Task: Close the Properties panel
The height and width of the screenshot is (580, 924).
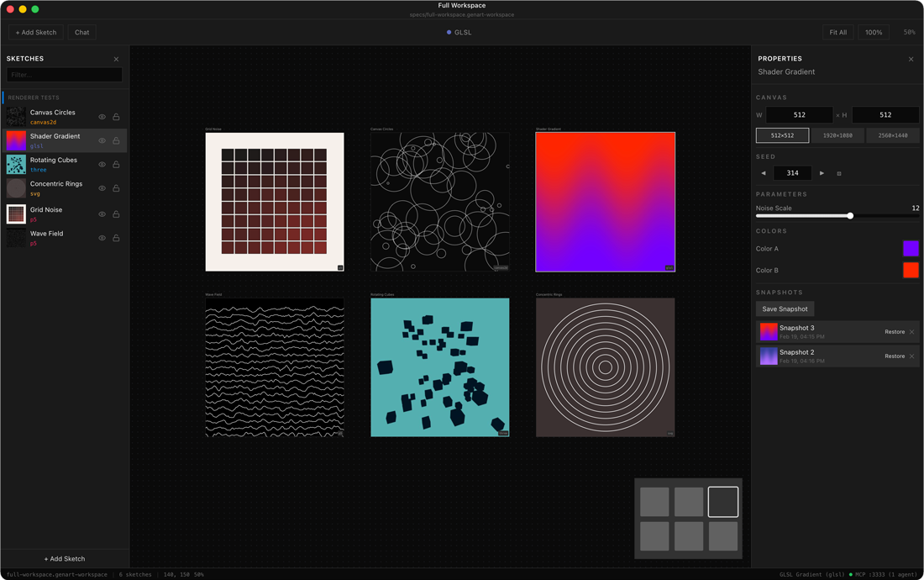Action: pyautogui.click(x=911, y=59)
